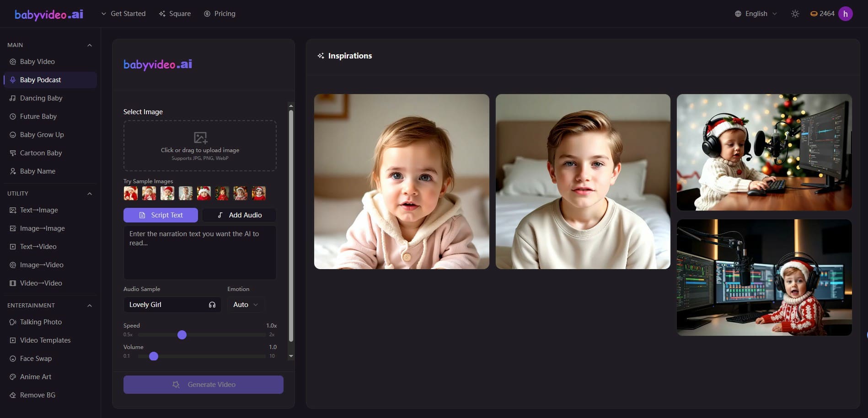Collapse the UTILITY section
The width and height of the screenshot is (868, 418).
click(89, 193)
